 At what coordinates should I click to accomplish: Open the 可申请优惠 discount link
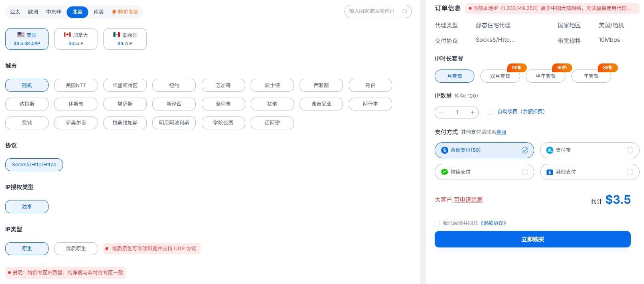click(x=468, y=200)
